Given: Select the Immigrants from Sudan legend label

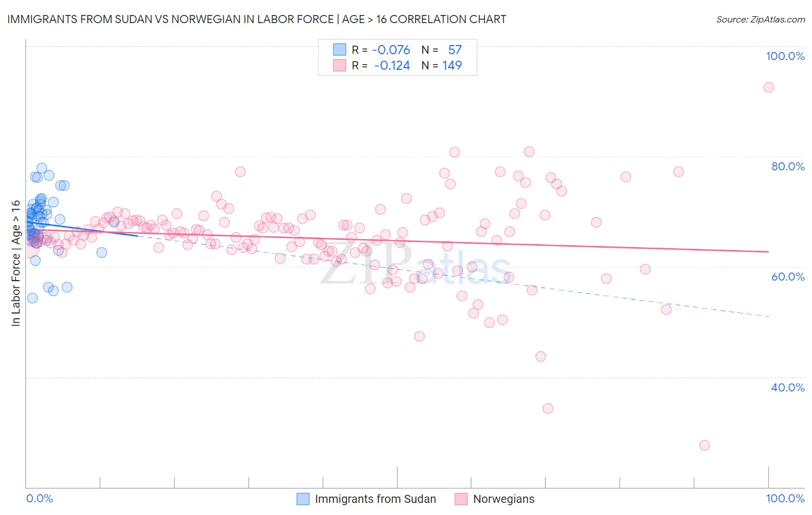Looking at the screenshot, I should [x=375, y=499].
